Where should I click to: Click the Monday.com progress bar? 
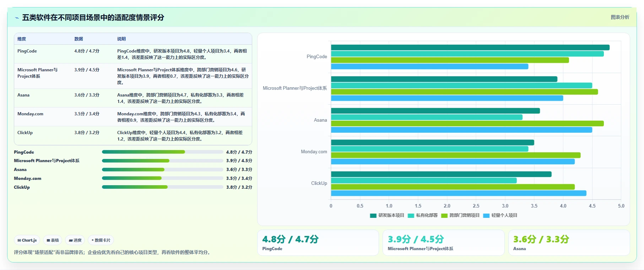point(162,178)
